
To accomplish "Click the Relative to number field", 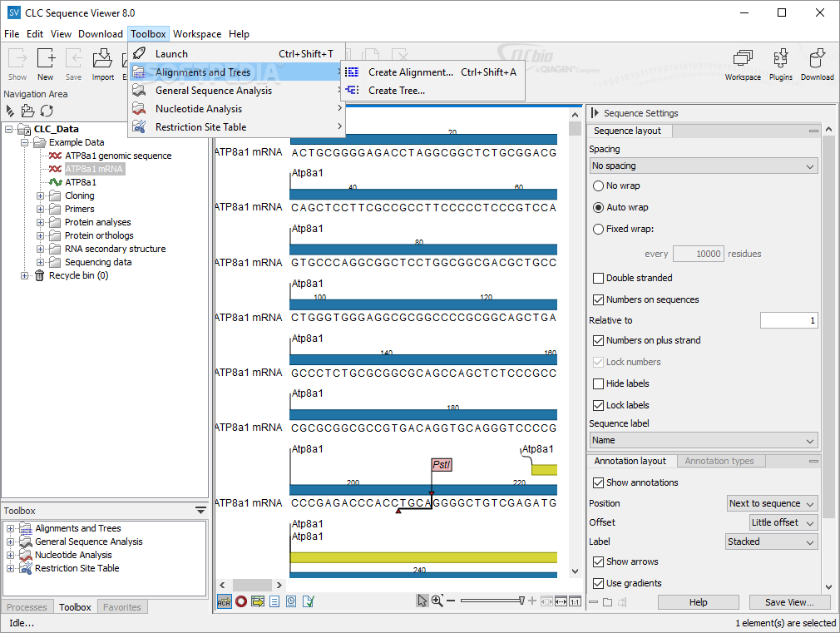I will click(788, 320).
